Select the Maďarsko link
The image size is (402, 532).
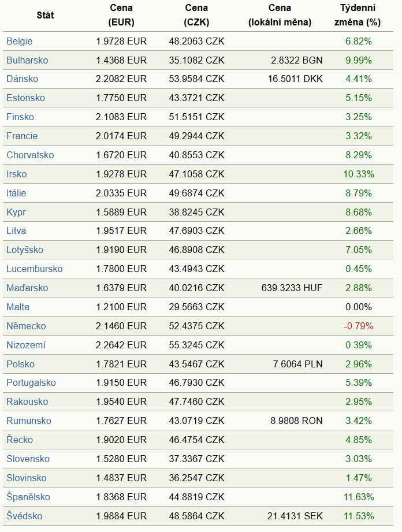pos(27,288)
